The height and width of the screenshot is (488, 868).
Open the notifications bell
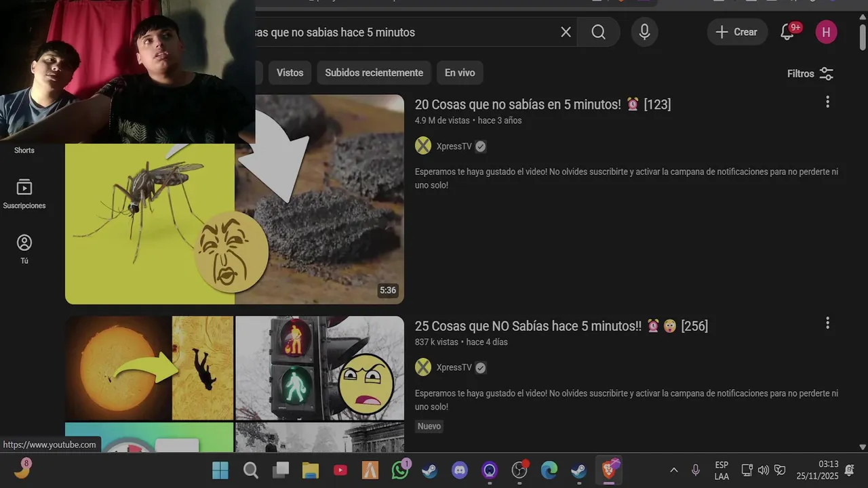[788, 32]
